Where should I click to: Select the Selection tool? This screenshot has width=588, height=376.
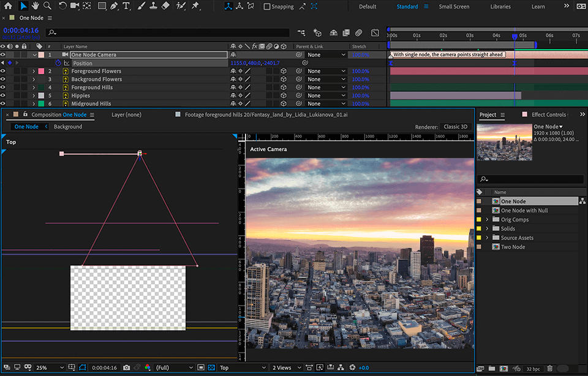coord(23,6)
